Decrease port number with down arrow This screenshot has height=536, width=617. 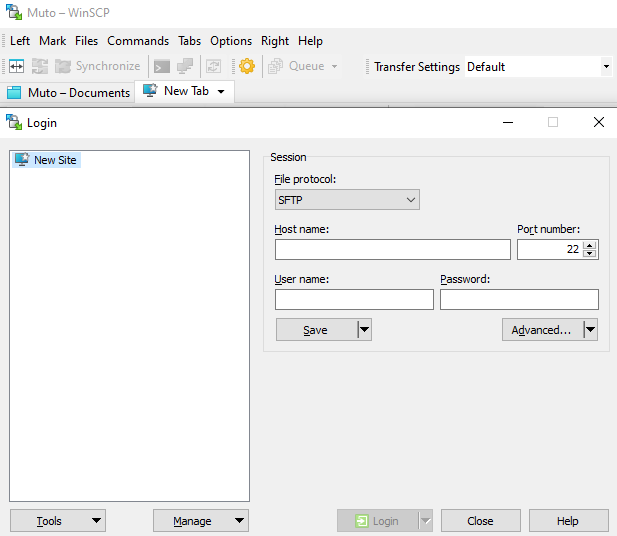(589, 254)
